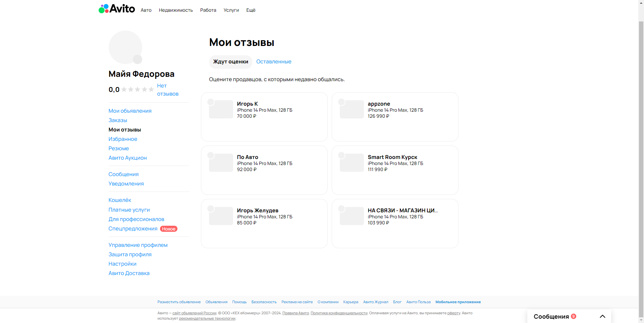This screenshot has width=644, height=323.
Task: Open the Игорь К seller card
Action: (x=264, y=117)
